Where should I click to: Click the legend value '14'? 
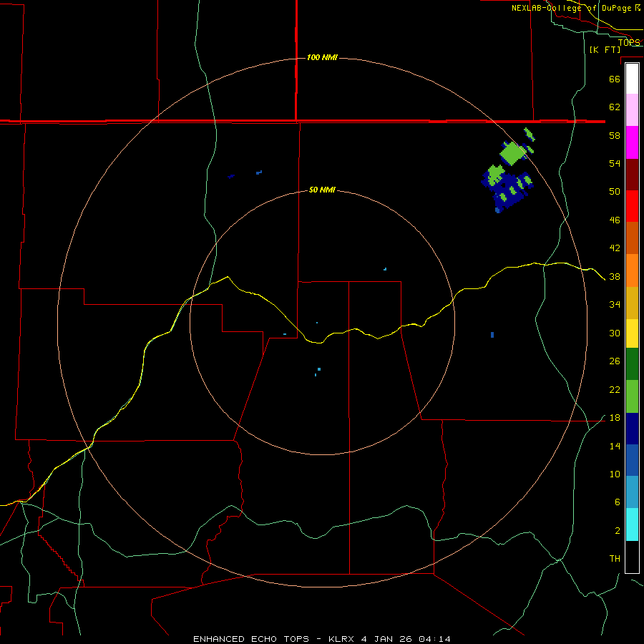[615, 447]
